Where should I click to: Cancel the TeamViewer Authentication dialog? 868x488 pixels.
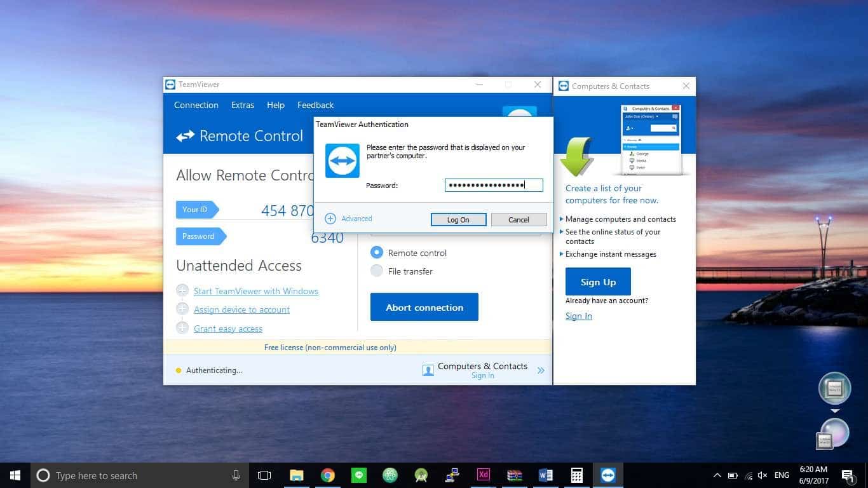(519, 220)
